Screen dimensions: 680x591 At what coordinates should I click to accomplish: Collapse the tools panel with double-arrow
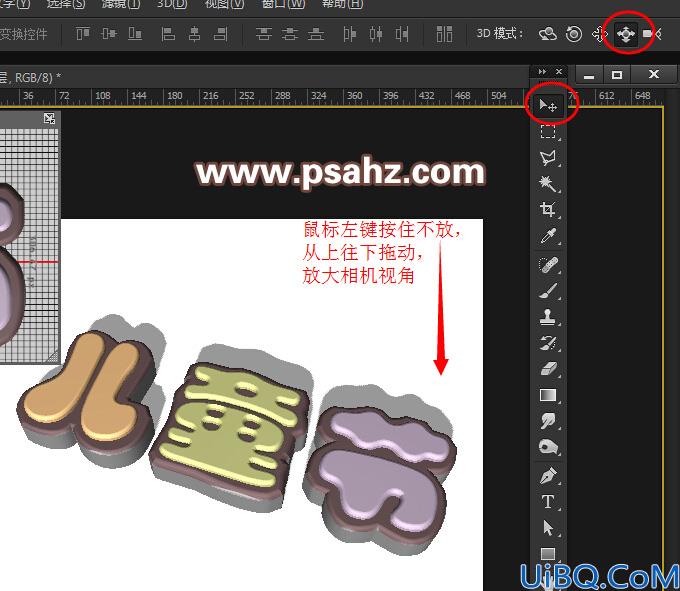click(x=542, y=72)
